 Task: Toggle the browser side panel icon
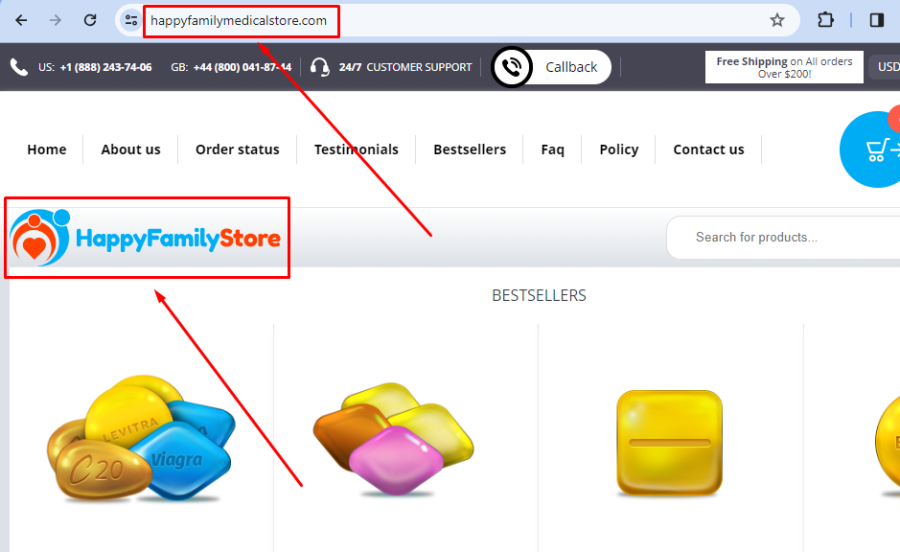[876, 21]
